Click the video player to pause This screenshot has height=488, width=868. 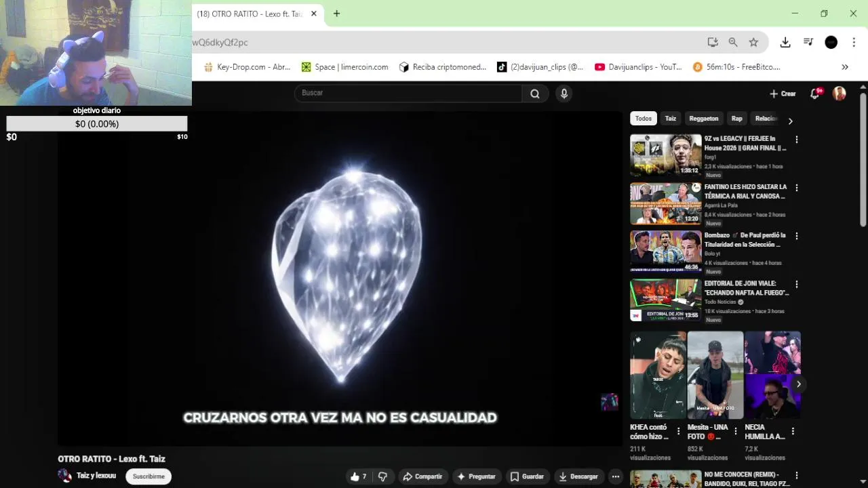click(340, 278)
